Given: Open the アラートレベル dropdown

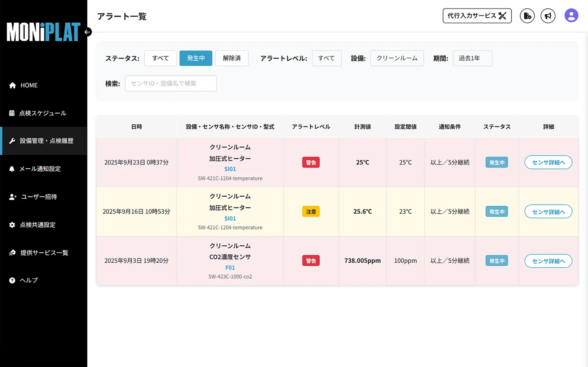Looking at the screenshot, I should [326, 58].
